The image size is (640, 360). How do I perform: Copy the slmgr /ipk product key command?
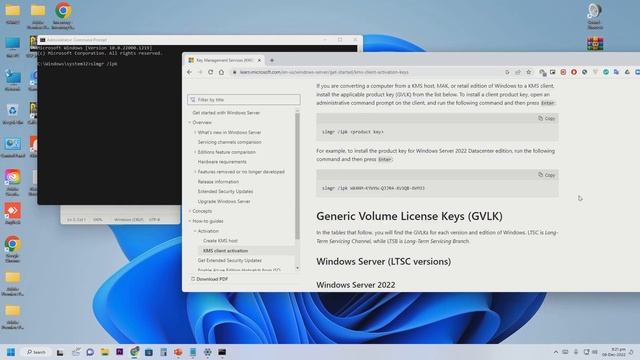click(547, 118)
